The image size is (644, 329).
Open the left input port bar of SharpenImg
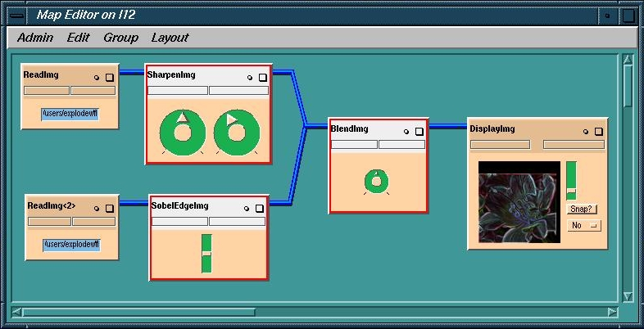[177, 90]
